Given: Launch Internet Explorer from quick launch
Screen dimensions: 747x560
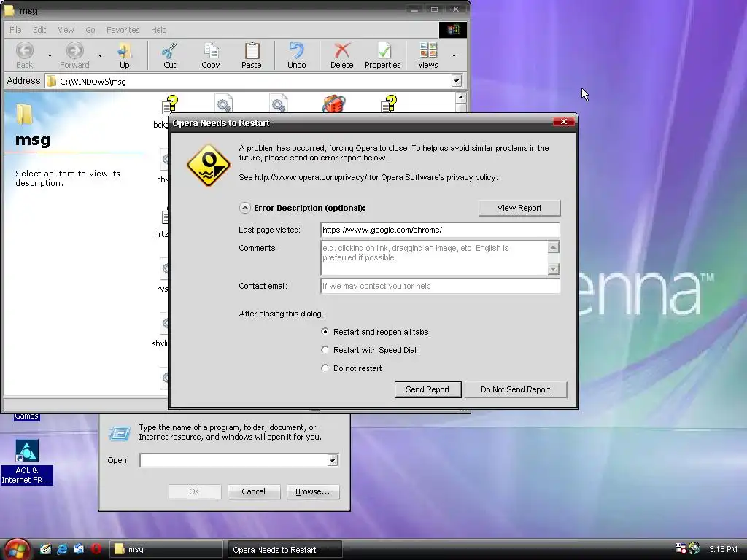Looking at the screenshot, I should pos(62,549).
